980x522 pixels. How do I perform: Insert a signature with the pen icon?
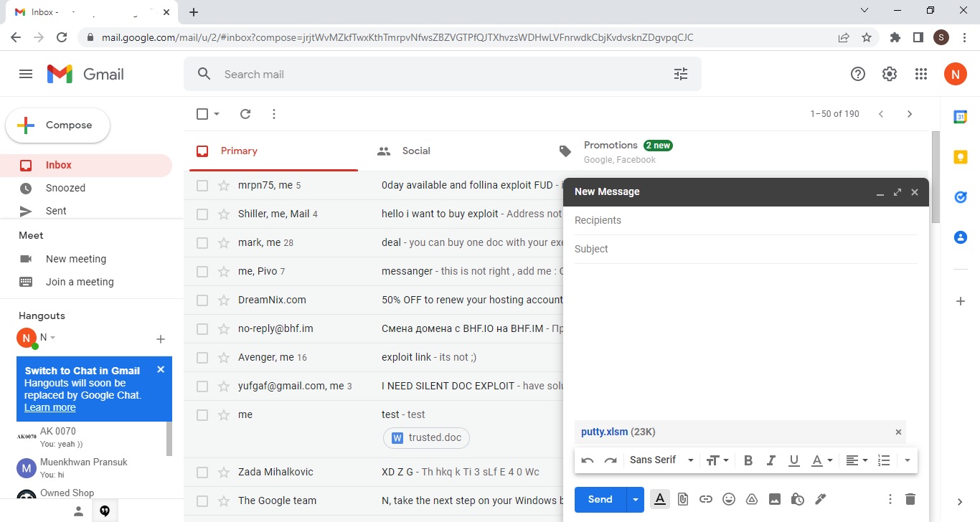pos(821,499)
